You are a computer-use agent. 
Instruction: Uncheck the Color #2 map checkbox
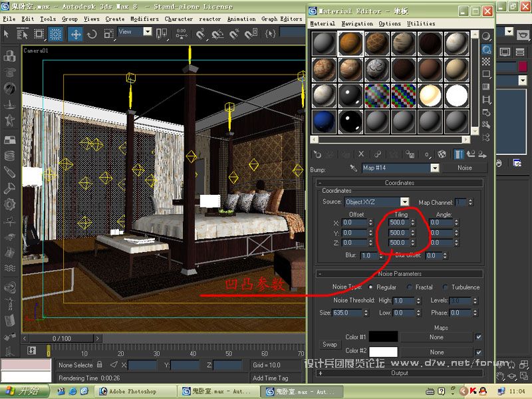(x=478, y=352)
